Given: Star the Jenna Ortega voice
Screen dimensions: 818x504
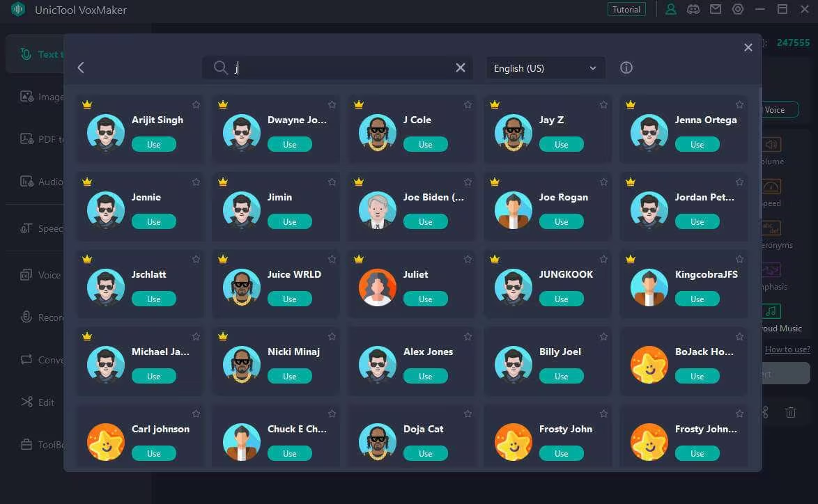Looking at the screenshot, I should (740, 104).
